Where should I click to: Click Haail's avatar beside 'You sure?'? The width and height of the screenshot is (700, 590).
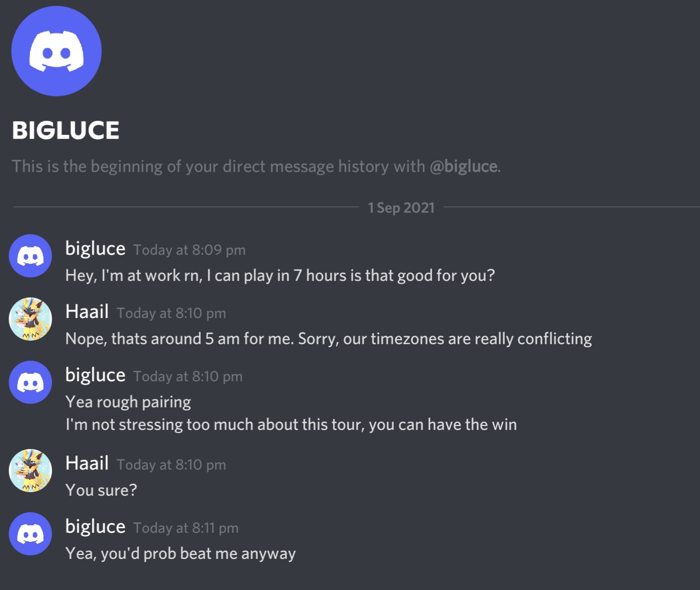pos(31,471)
